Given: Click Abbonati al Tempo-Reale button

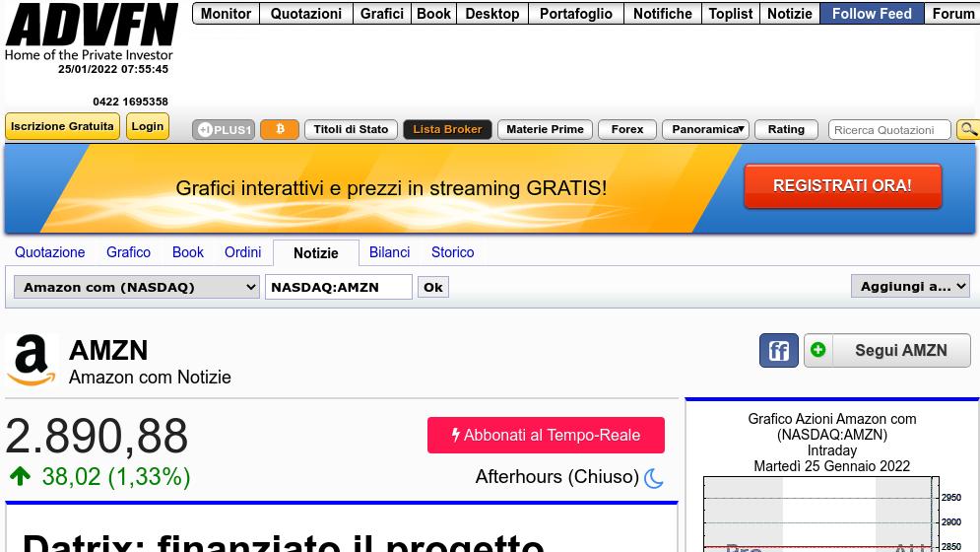Looking at the screenshot, I should (x=546, y=435).
